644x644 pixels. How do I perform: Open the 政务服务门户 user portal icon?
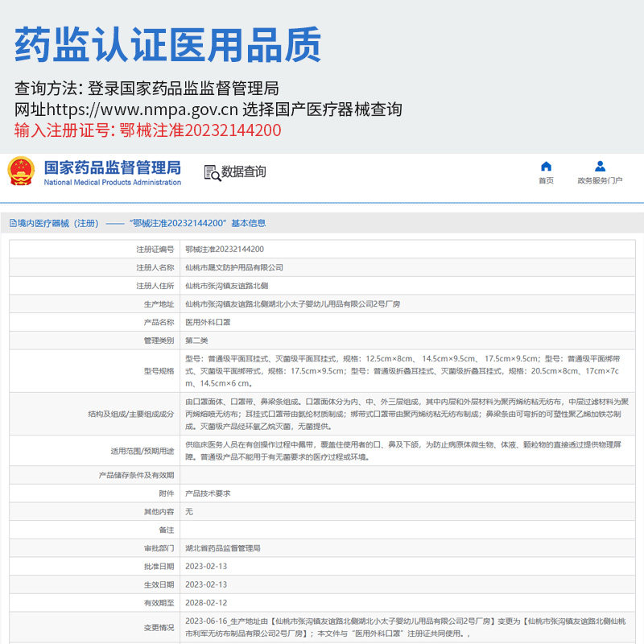pyautogui.click(x=600, y=167)
